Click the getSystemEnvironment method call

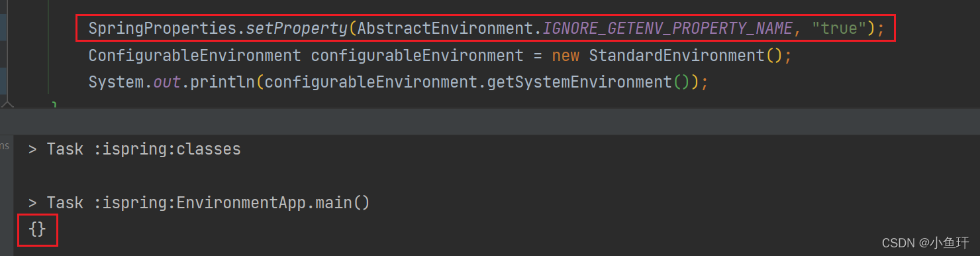coord(580,83)
